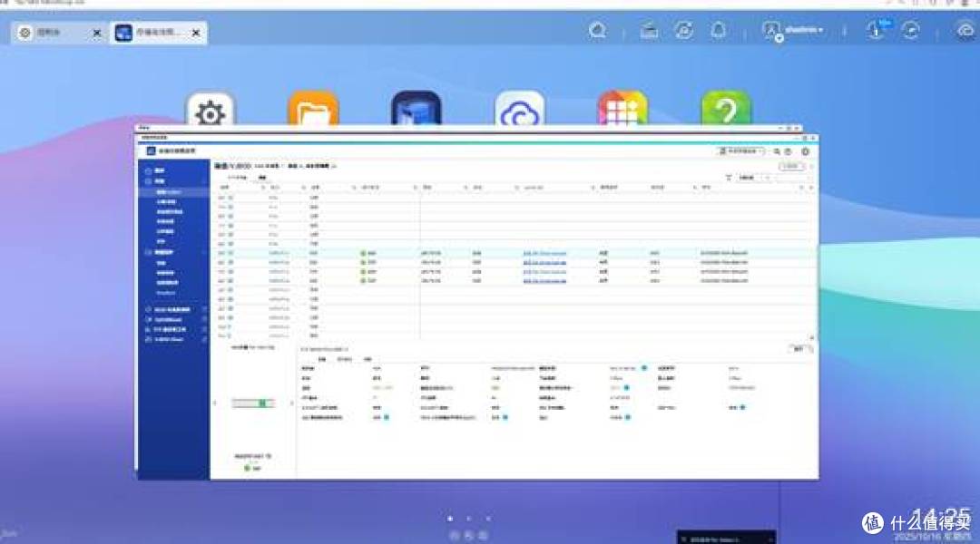
Task: Click the filter funnel icon above the table
Action: (728, 178)
